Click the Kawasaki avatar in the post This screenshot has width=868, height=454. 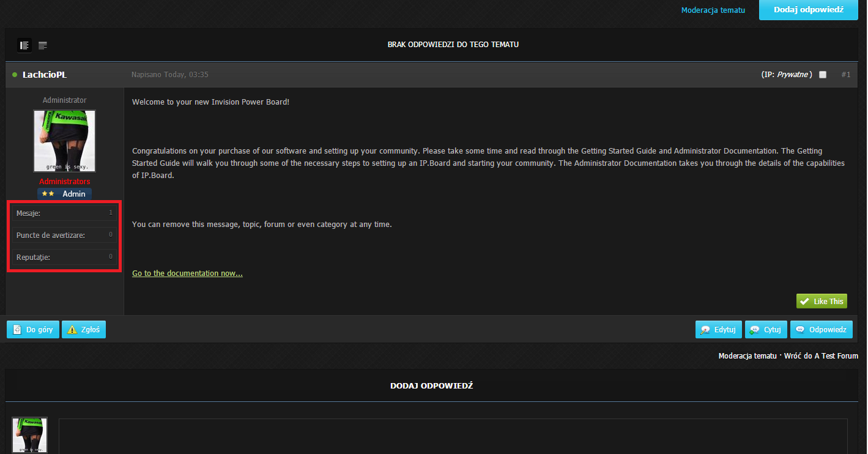pyautogui.click(x=64, y=141)
